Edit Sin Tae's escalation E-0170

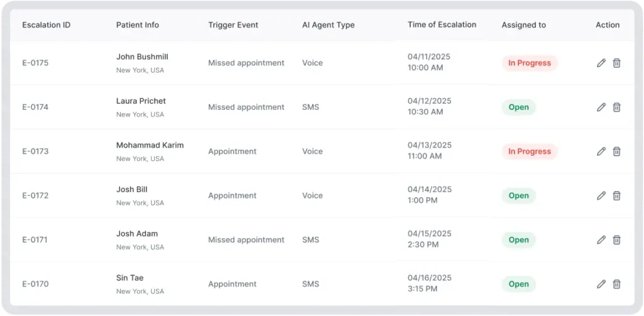[601, 284]
